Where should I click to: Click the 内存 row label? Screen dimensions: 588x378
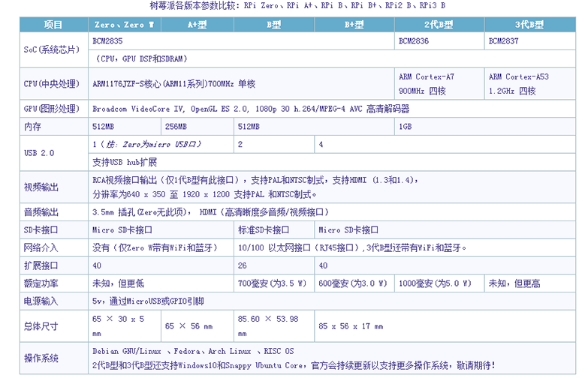click(54, 127)
